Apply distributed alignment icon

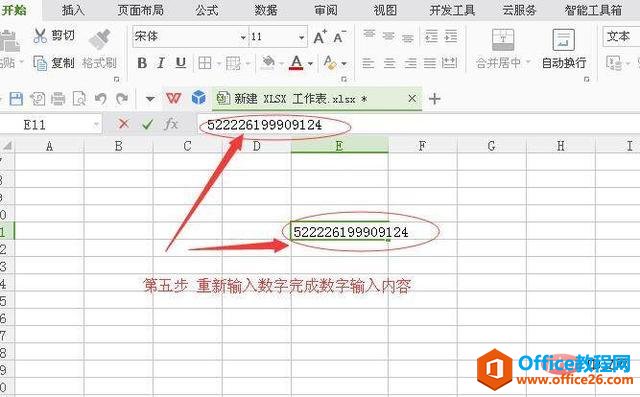point(449,63)
